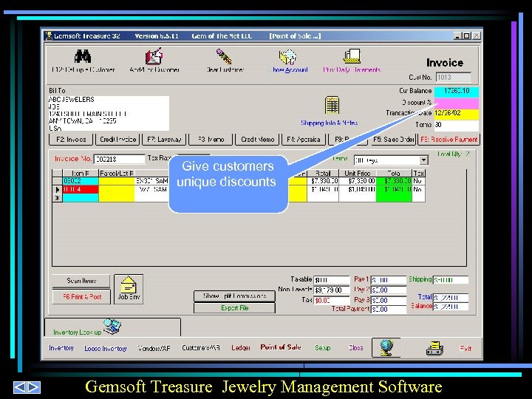Select the Credit Invoice tab

(x=117, y=140)
